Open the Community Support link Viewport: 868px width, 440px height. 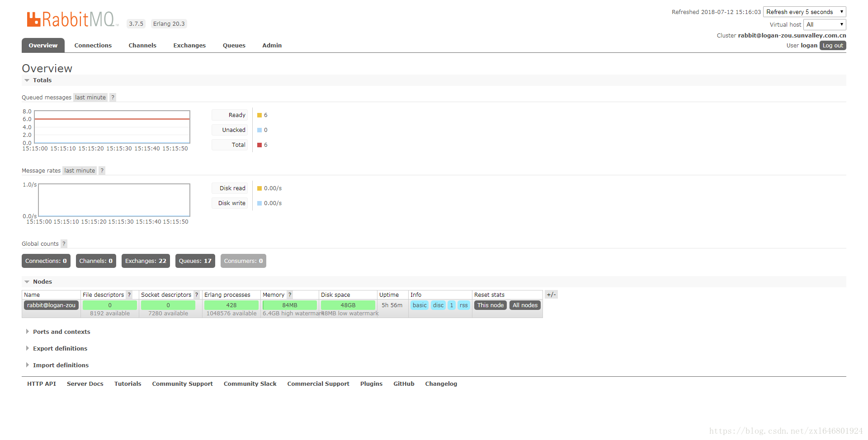[x=182, y=384]
